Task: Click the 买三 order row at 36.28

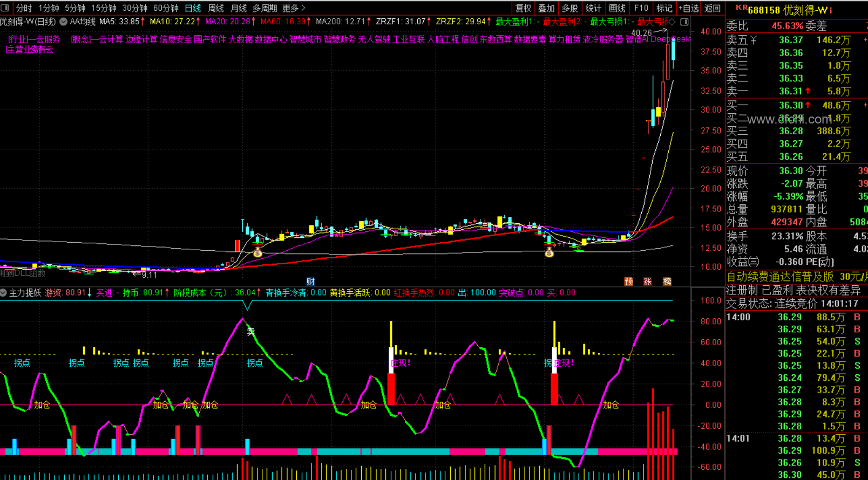Action: [x=796, y=131]
